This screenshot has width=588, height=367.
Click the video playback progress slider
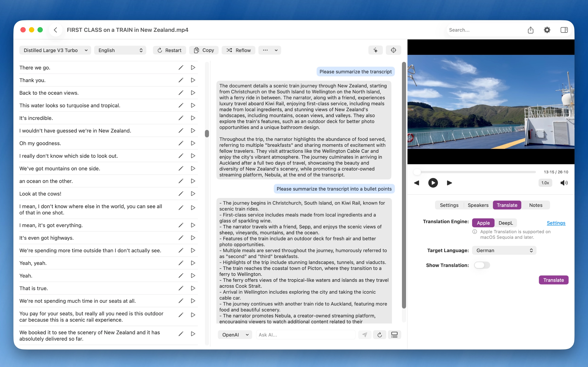coord(476,172)
